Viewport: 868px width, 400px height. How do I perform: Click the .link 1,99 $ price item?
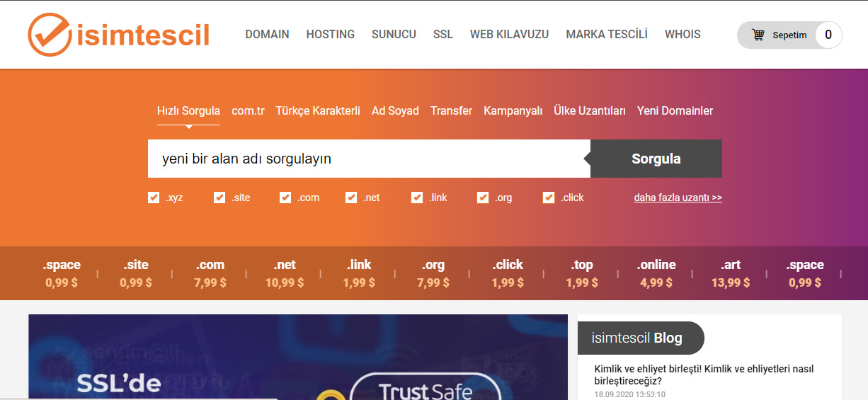(359, 273)
